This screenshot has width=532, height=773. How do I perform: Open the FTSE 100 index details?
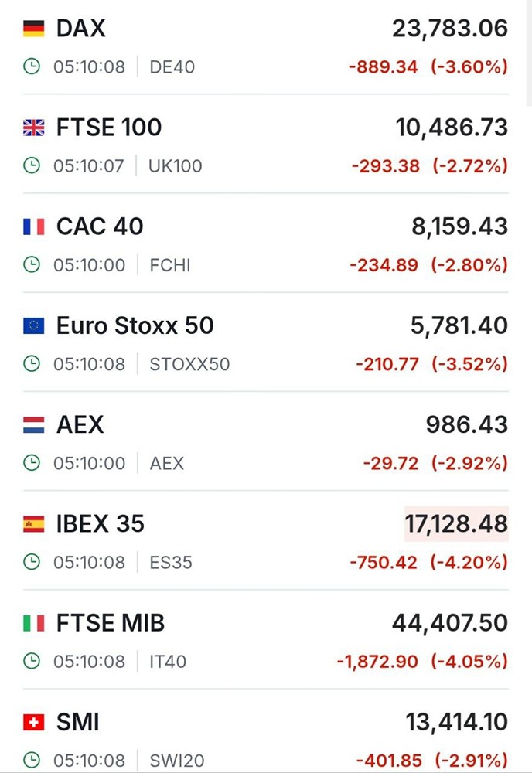pos(109,128)
